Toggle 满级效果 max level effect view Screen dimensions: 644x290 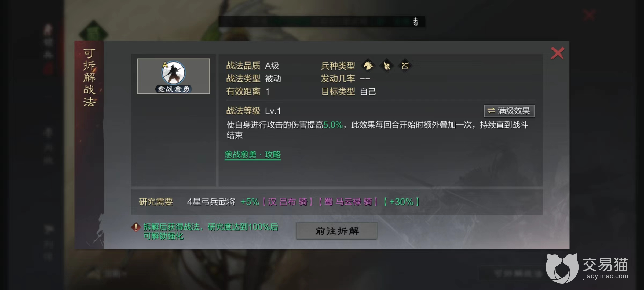point(509,111)
